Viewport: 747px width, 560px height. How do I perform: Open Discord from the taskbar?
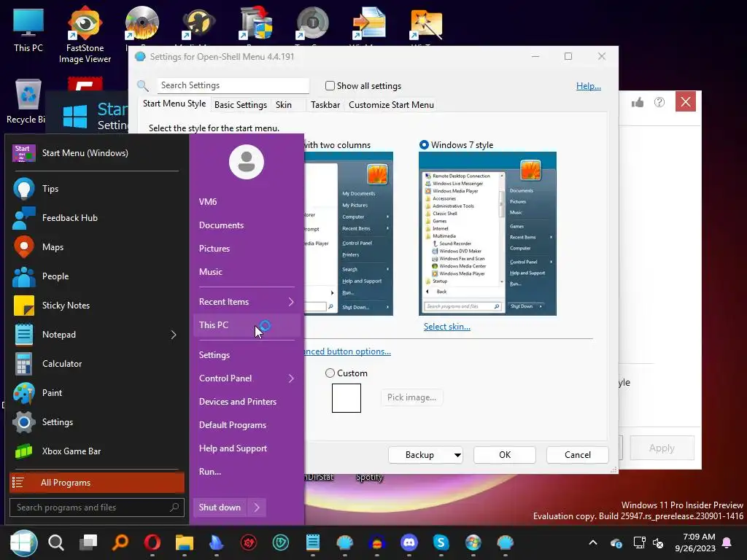409,542
